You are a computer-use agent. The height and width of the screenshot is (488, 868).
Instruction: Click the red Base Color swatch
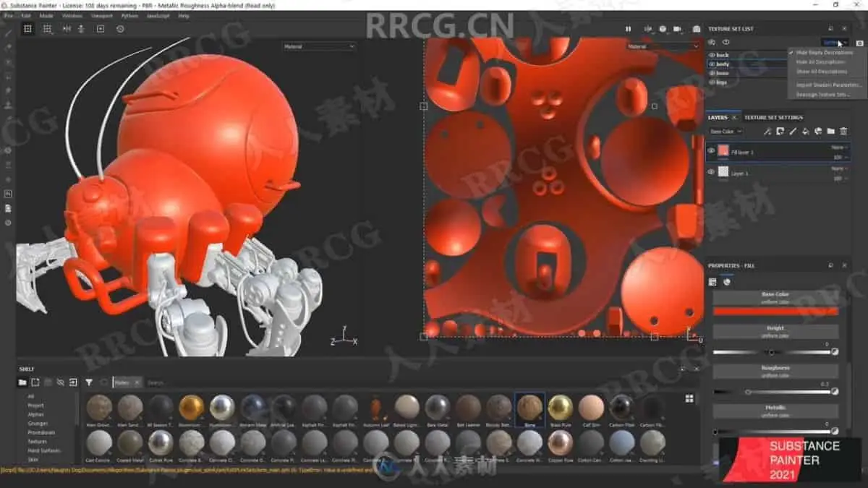pyautogui.click(x=775, y=311)
